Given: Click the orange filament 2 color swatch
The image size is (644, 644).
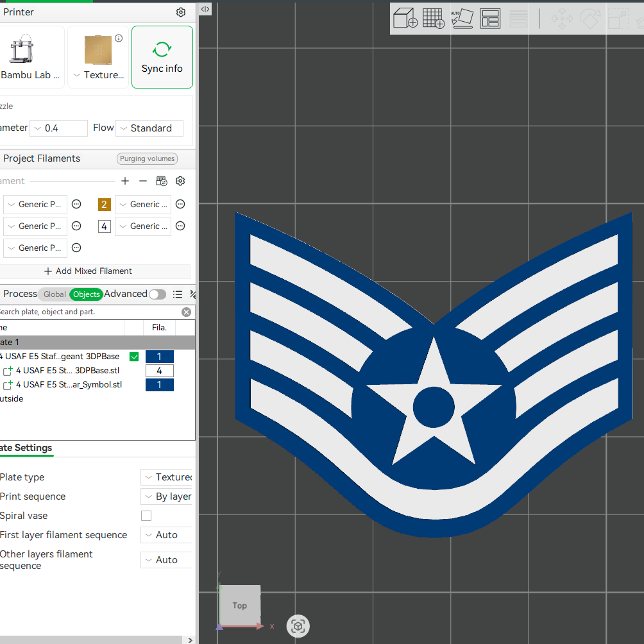Looking at the screenshot, I should [x=105, y=204].
